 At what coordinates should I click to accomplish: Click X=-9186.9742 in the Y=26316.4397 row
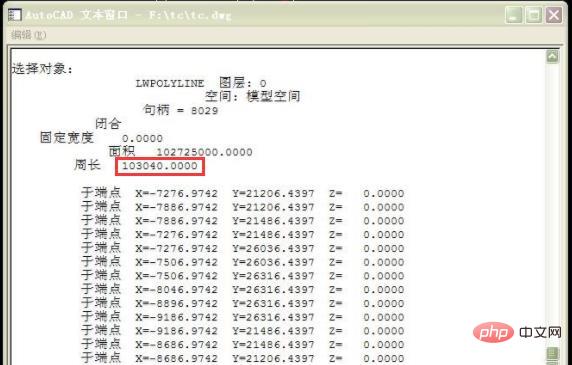click(x=177, y=317)
